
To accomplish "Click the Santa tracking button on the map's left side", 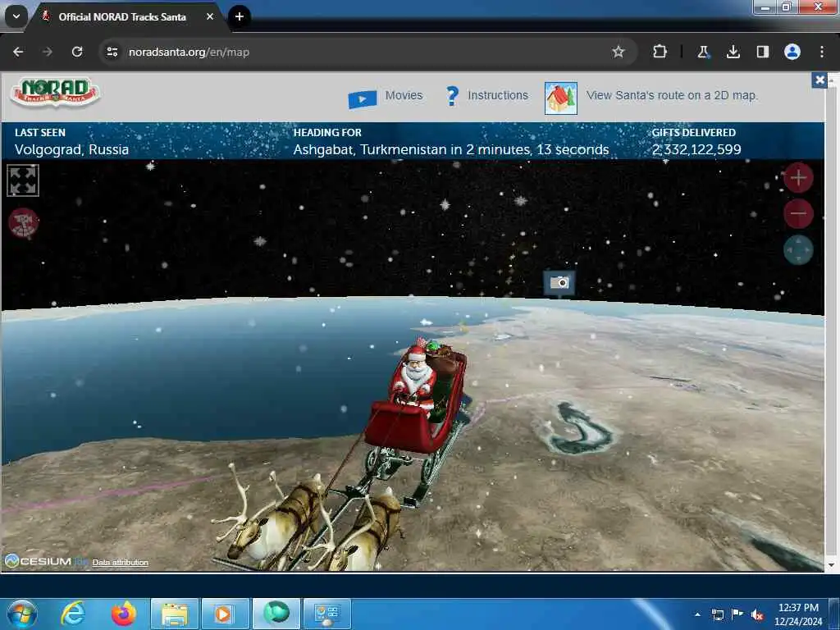I will coord(23,222).
